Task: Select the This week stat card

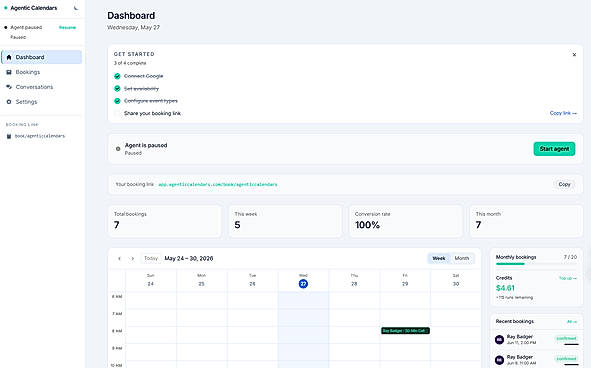Action: point(285,221)
